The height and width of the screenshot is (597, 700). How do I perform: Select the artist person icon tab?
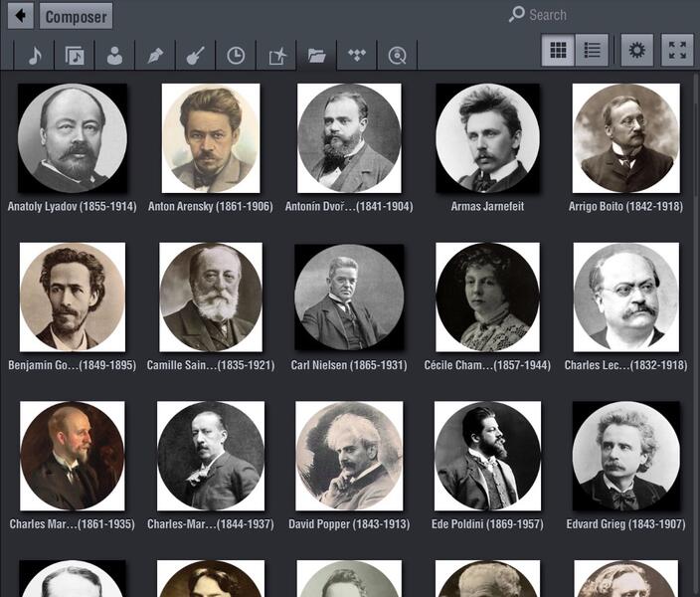[x=114, y=55]
